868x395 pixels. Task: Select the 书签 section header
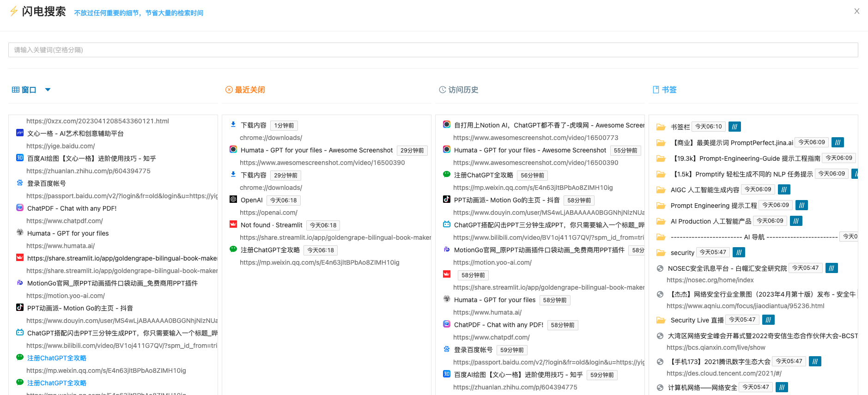(x=664, y=90)
